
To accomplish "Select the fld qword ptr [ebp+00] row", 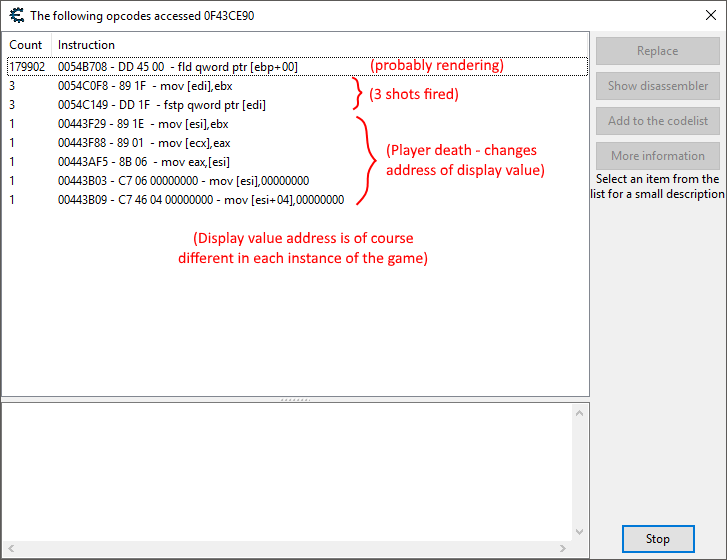I will (x=178, y=67).
